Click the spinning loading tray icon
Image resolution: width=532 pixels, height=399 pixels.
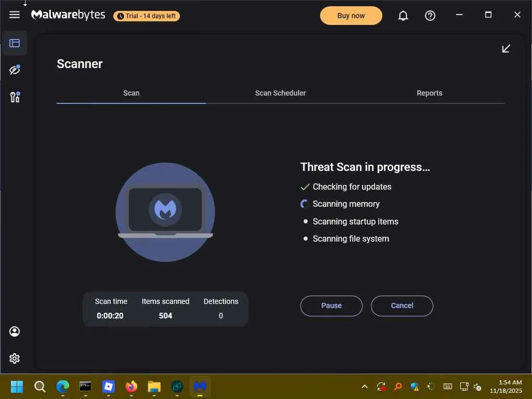point(431,387)
